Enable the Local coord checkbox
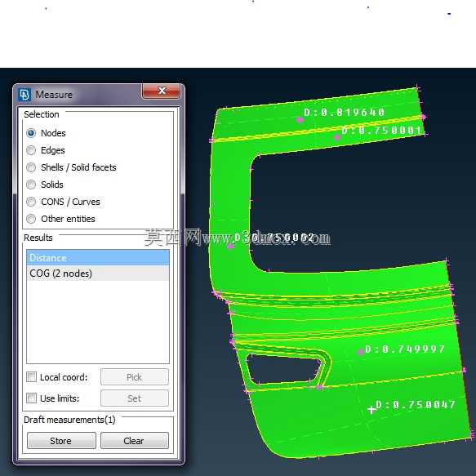The image size is (476, 476). point(31,377)
